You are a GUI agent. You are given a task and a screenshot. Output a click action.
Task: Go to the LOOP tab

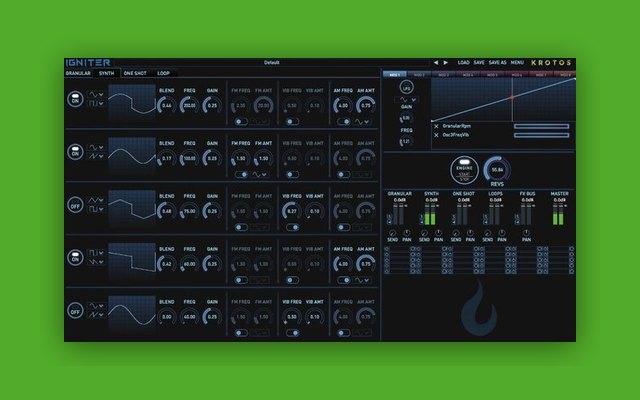point(163,73)
